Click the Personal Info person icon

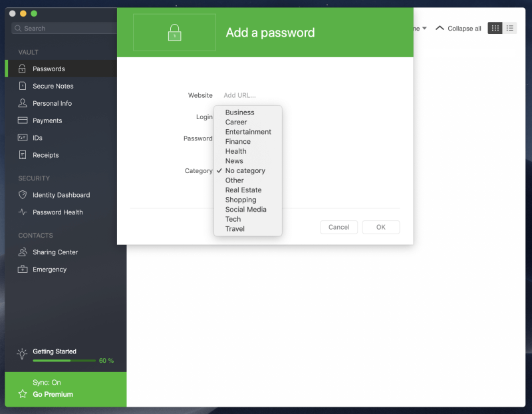(x=23, y=103)
